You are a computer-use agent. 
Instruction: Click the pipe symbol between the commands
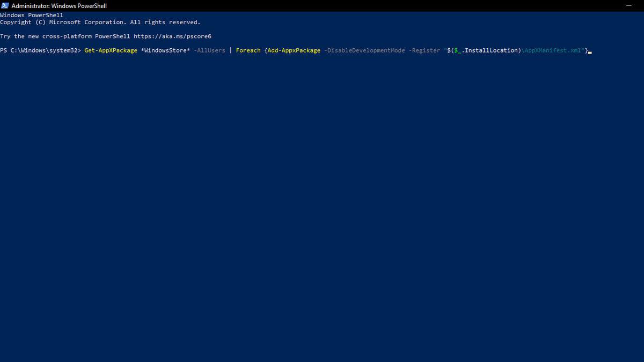231,50
